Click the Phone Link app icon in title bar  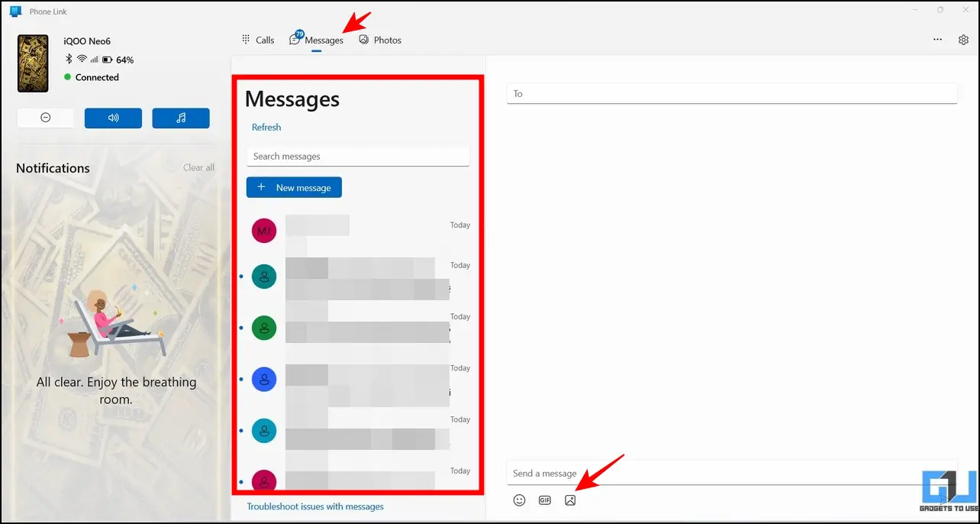15,11
